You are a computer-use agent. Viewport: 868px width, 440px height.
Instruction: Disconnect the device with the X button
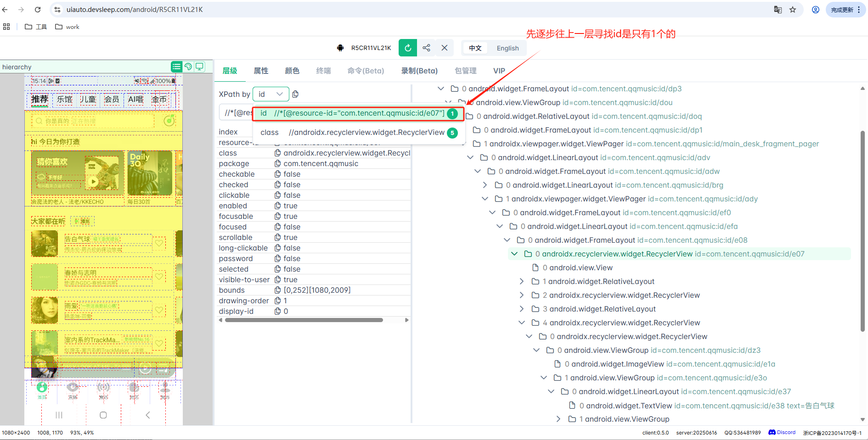(x=444, y=48)
